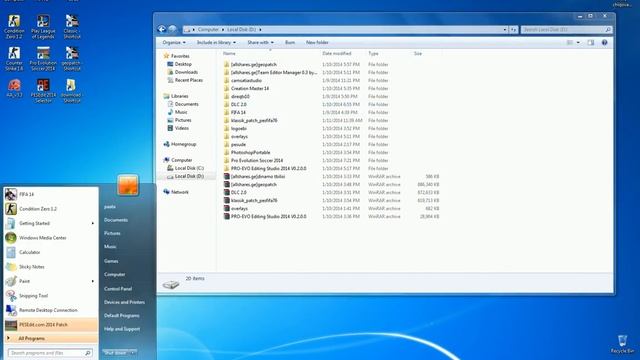Open Windows Media Center in Start menu

point(51,238)
